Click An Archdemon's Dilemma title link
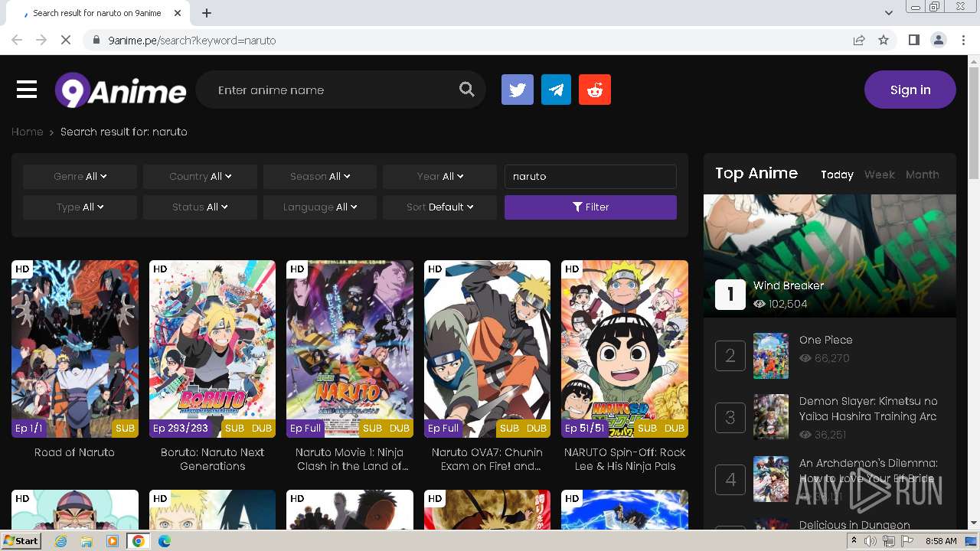 pyautogui.click(x=868, y=471)
